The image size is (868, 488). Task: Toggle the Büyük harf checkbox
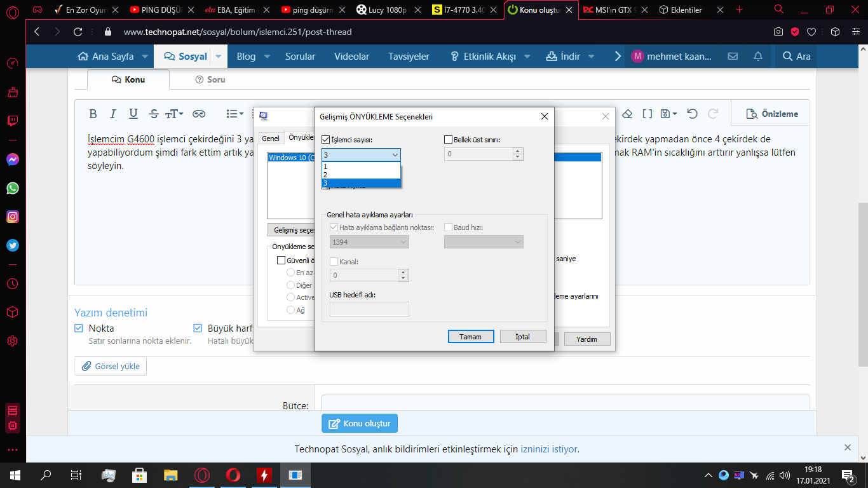(198, 328)
